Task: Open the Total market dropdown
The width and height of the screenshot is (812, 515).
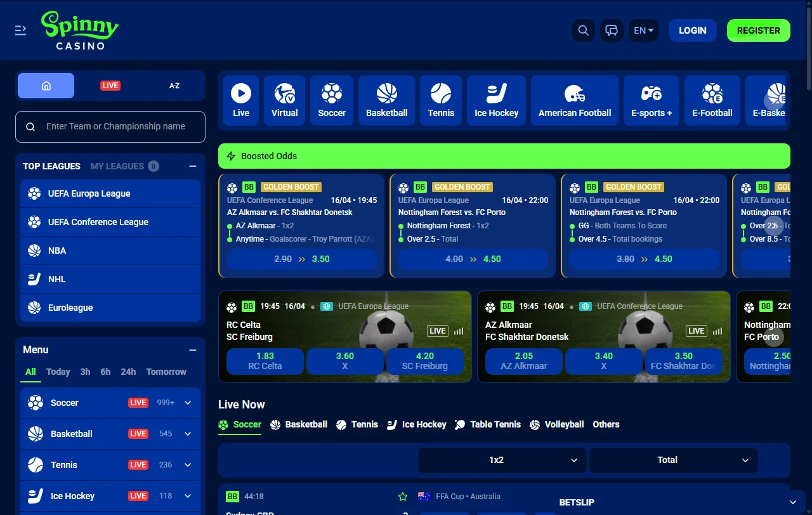Action: coord(674,460)
